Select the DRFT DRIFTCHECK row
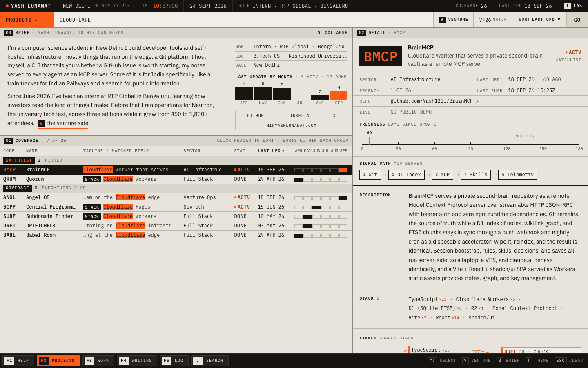This screenshot has width=588, height=368. 176,226
